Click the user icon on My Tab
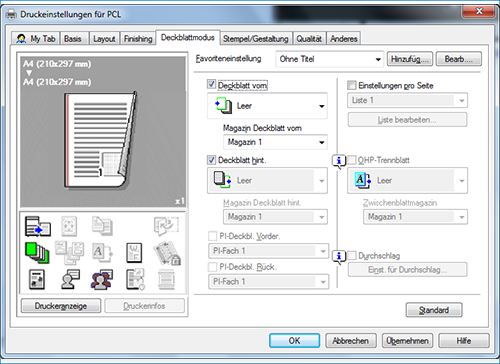 (x=21, y=38)
